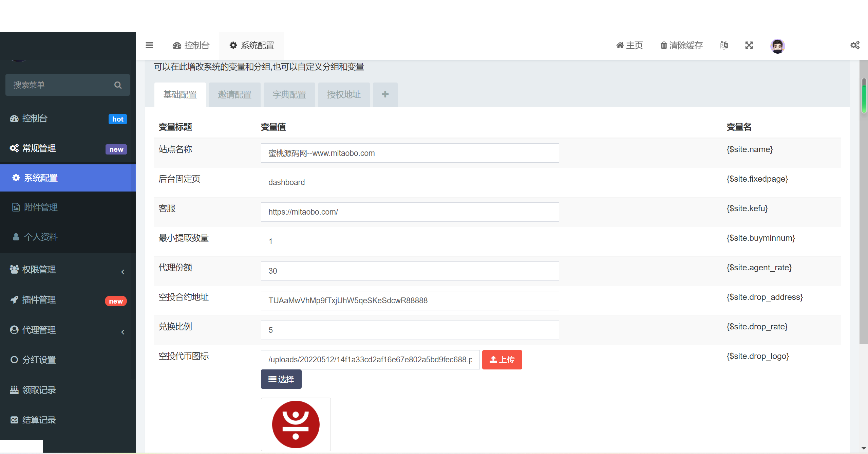Image resolution: width=868 pixels, height=454 pixels.
Task: Click the 权限管理 group icon
Action: [x=14, y=269]
